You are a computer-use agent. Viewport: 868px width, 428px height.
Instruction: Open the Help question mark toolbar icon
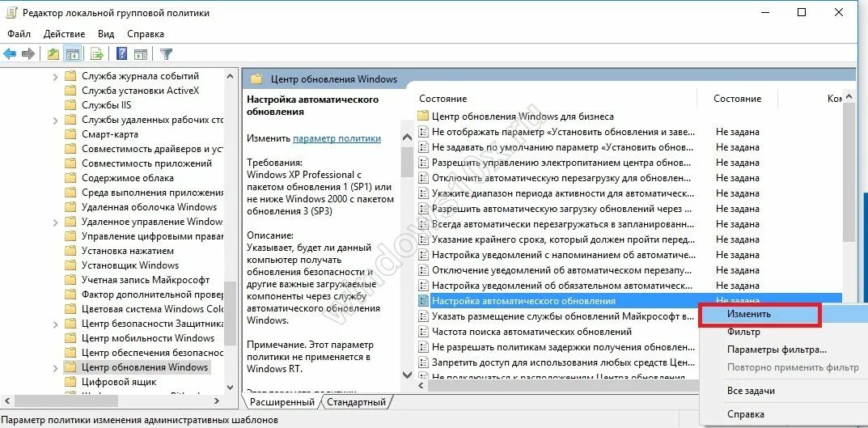[x=122, y=53]
